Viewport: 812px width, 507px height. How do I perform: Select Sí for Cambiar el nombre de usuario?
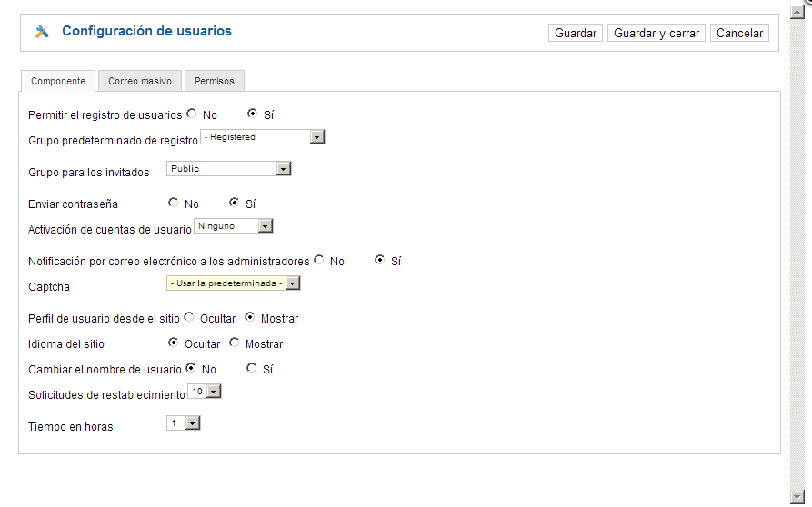point(252,368)
